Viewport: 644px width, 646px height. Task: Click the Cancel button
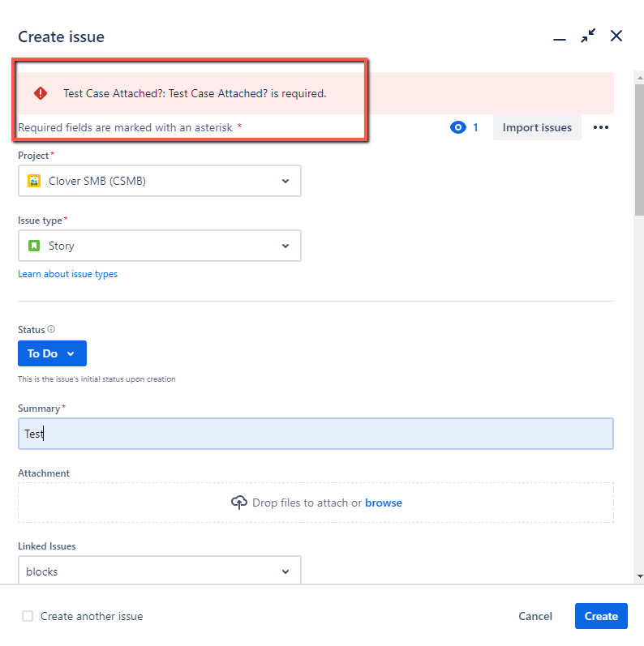click(535, 616)
